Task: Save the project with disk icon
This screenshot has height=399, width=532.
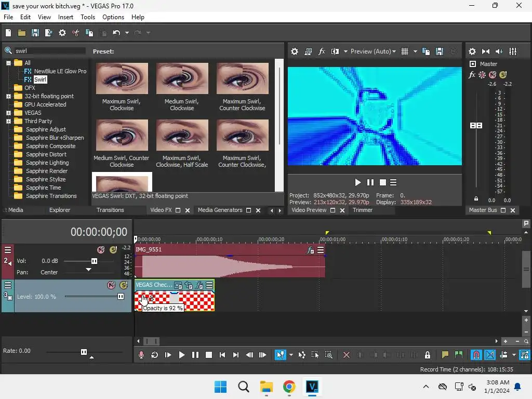Action: tap(35, 33)
